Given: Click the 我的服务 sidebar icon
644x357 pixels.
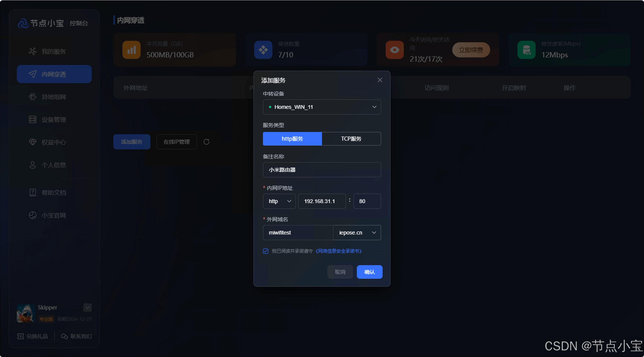Looking at the screenshot, I should tap(33, 51).
